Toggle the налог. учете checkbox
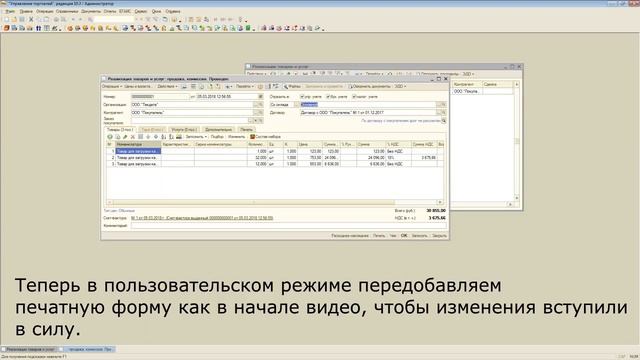Image resolution: width=640 pixels, height=360 pixels. [354, 97]
